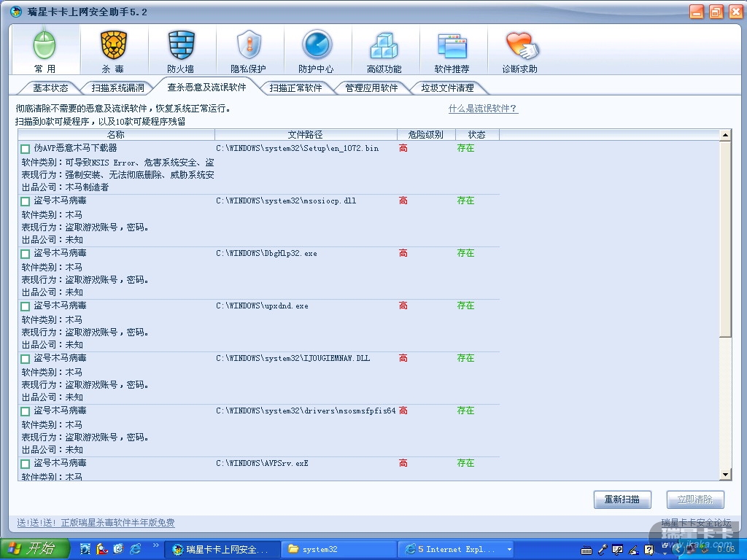Switch to the 管理应用软件 tab

pos(371,88)
